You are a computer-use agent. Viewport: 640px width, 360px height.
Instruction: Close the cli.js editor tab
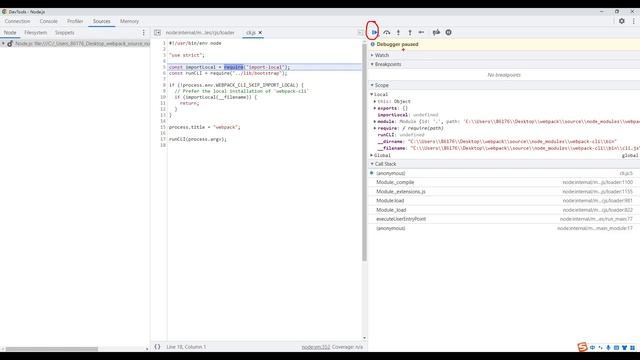260,32
